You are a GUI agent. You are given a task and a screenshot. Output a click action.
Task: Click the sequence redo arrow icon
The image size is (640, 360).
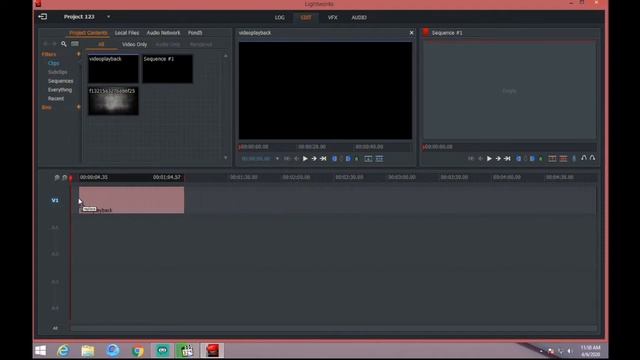[592, 158]
